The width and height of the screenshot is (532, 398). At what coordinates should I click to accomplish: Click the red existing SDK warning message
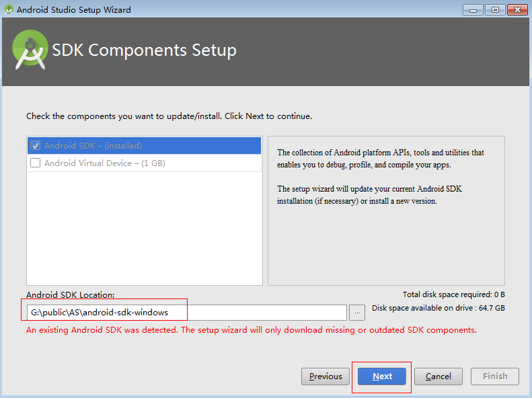coord(251,330)
